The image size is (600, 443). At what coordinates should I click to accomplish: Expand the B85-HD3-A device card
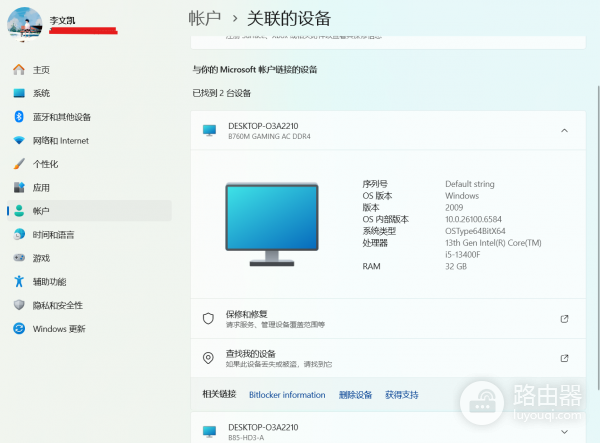564,432
